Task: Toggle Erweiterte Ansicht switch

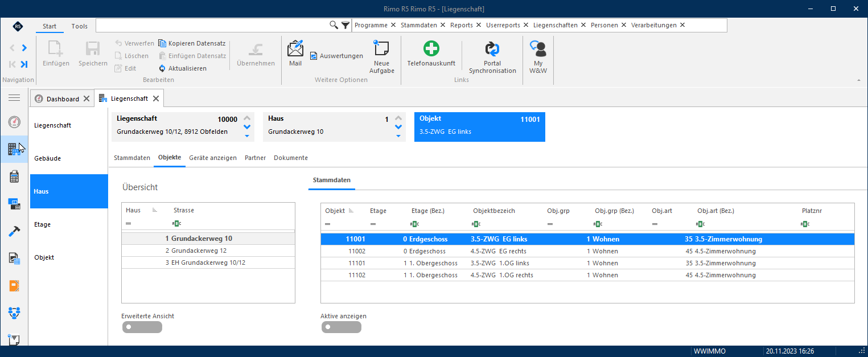Action: [142, 327]
